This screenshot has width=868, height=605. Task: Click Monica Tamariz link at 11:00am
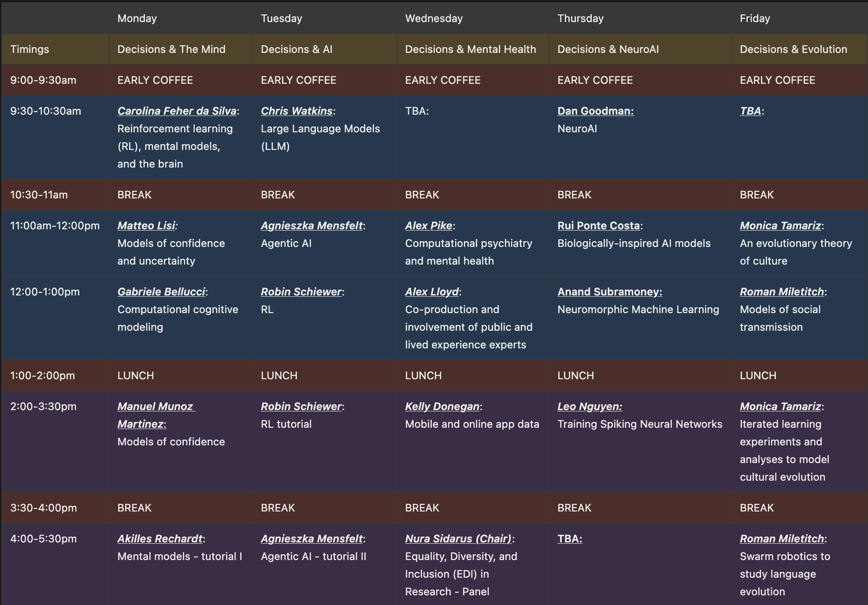pyautogui.click(x=780, y=226)
